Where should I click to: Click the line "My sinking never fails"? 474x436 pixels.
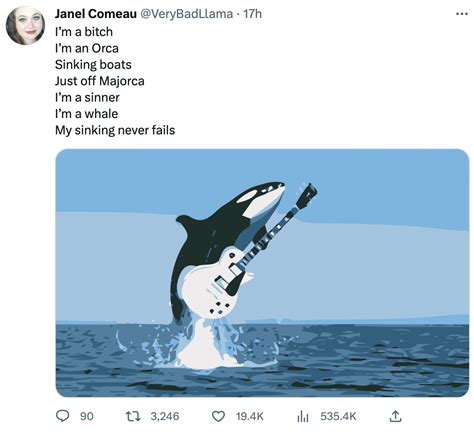(115, 130)
